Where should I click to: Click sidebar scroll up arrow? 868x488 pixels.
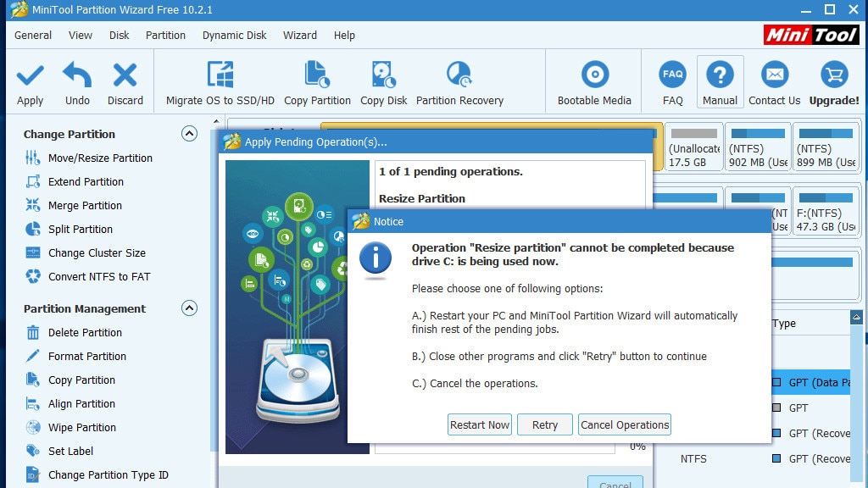coord(216,121)
